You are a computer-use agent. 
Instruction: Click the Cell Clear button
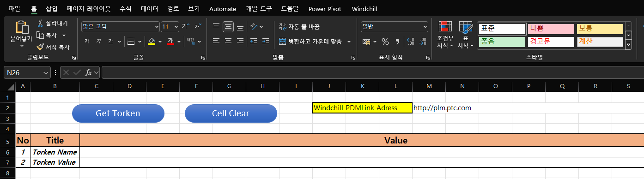231,113
